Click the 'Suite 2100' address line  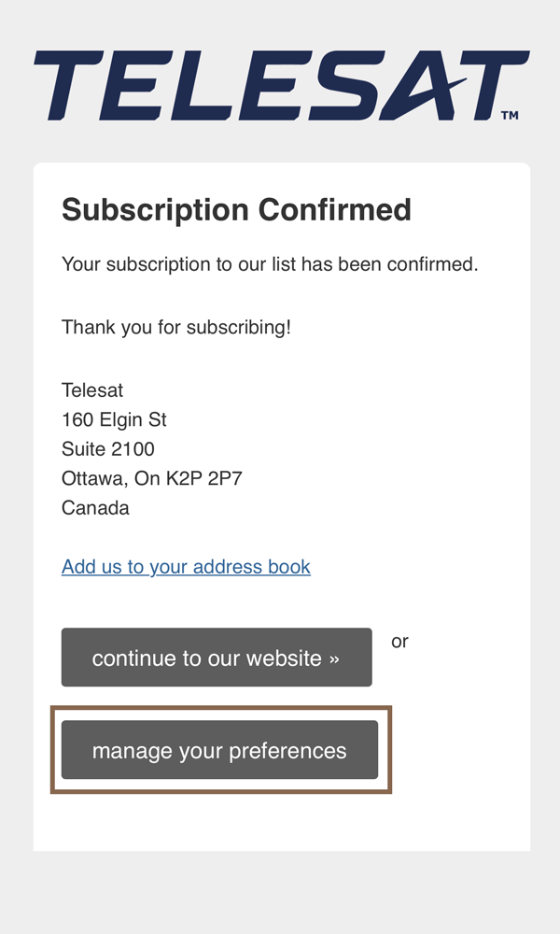(107, 449)
